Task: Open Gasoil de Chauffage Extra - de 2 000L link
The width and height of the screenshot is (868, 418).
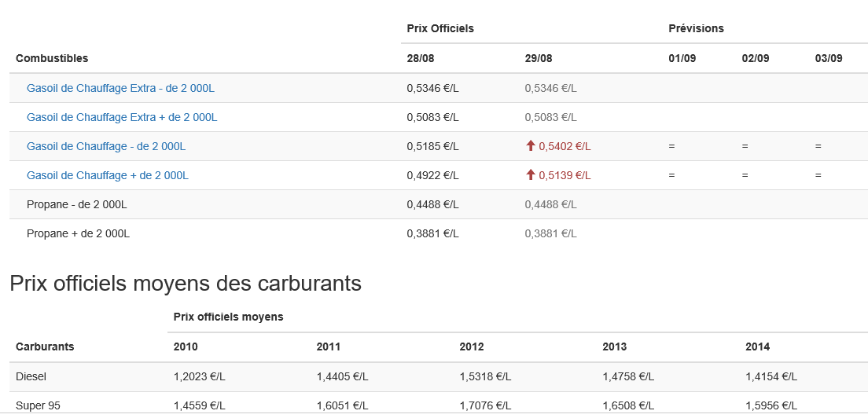Action: [x=120, y=88]
